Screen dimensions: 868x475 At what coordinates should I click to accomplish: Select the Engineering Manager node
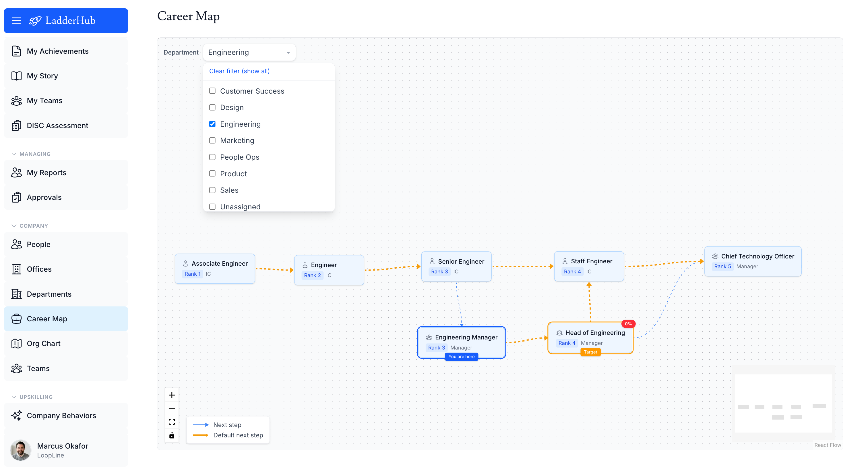coord(461,342)
